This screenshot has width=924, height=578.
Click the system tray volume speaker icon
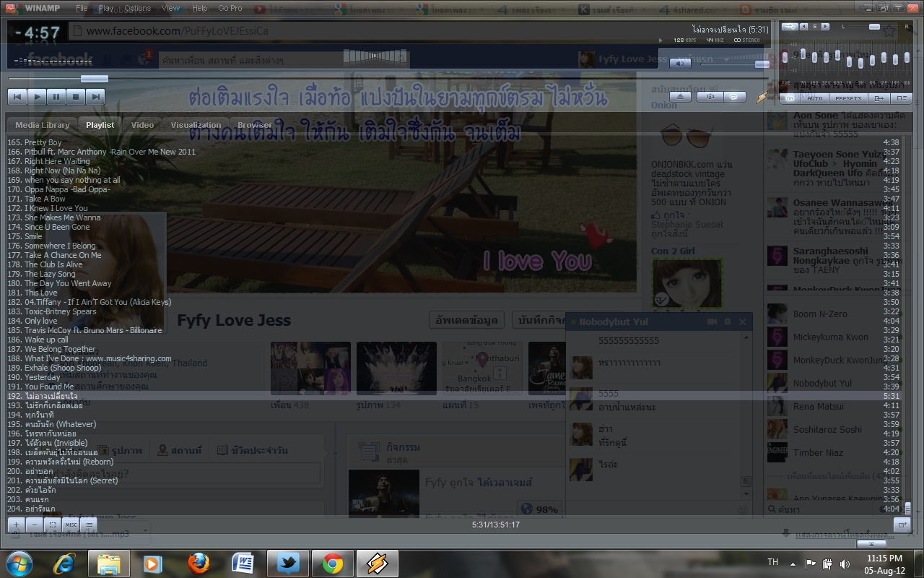tap(845, 564)
